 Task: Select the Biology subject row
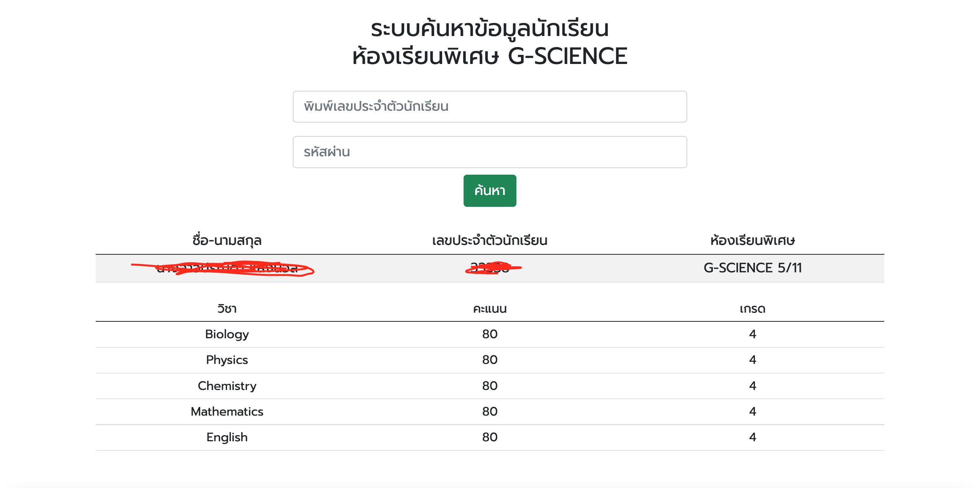pos(227,334)
